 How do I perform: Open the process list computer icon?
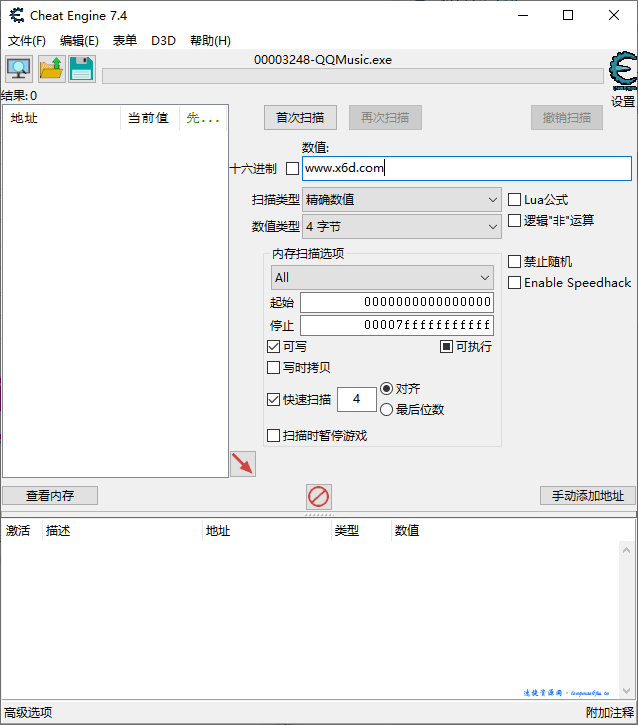point(19,69)
